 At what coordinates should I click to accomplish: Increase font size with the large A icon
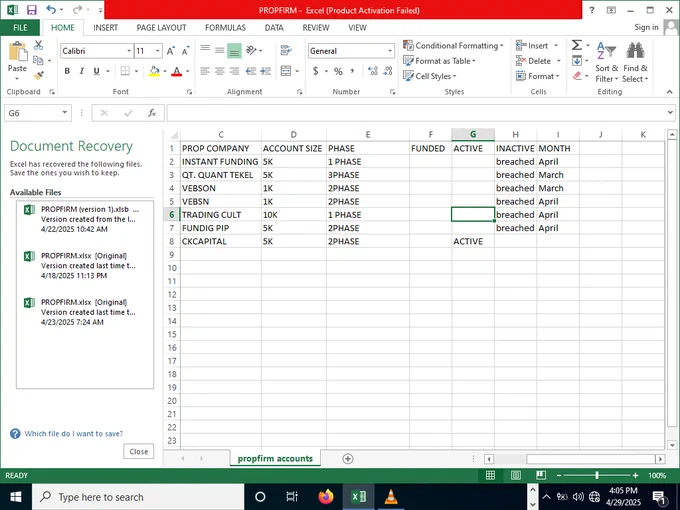click(x=171, y=51)
